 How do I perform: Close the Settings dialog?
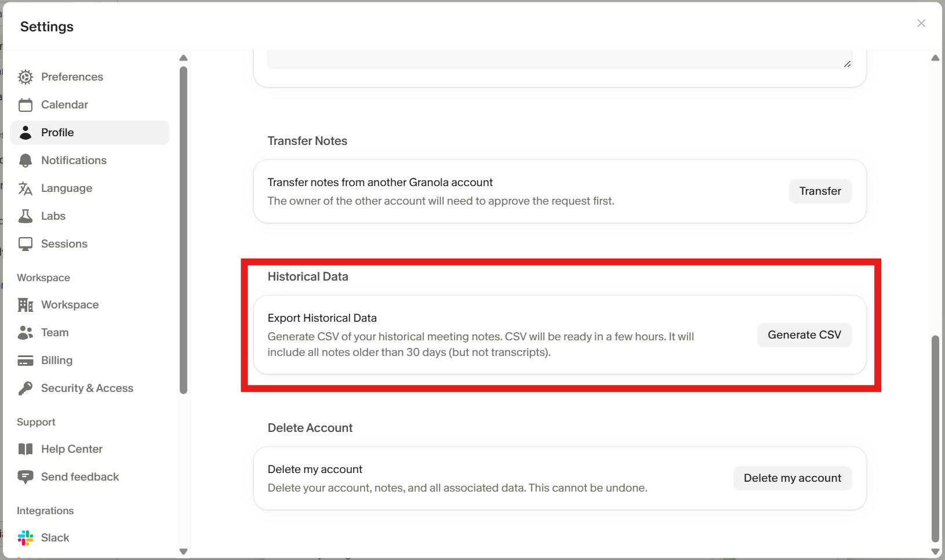pyautogui.click(x=921, y=23)
